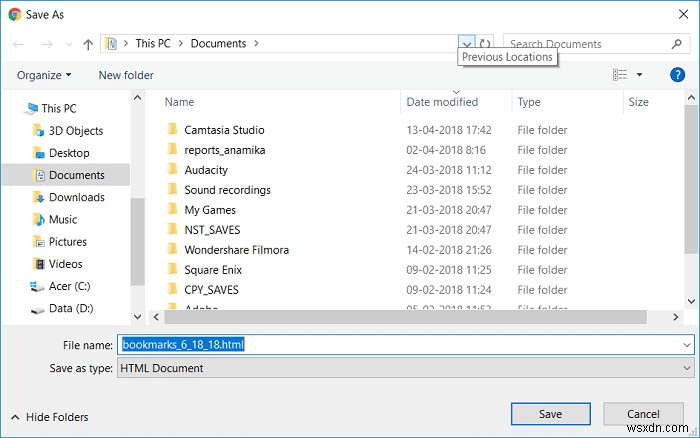Open Desktop in the sidebar
The width and height of the screenshot is (700, 438).
[x=61, y=153]
